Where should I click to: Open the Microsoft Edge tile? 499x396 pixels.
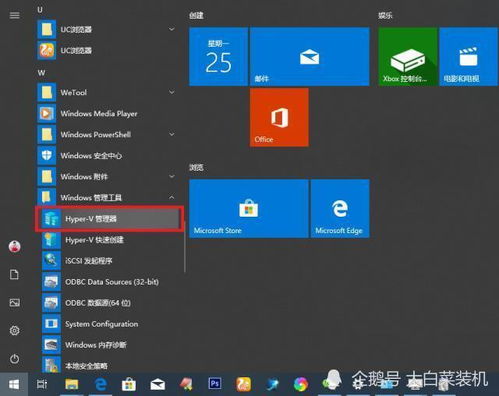point(340,209)
